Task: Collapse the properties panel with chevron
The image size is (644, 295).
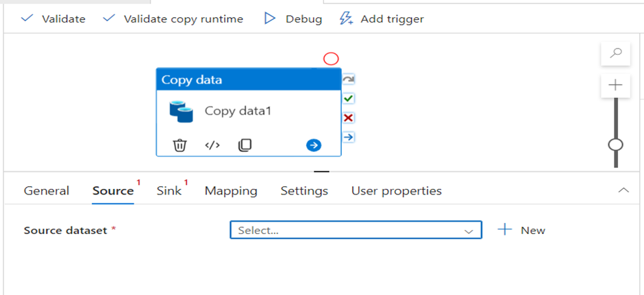Action: pyautogui.click(x=623, y=191)
